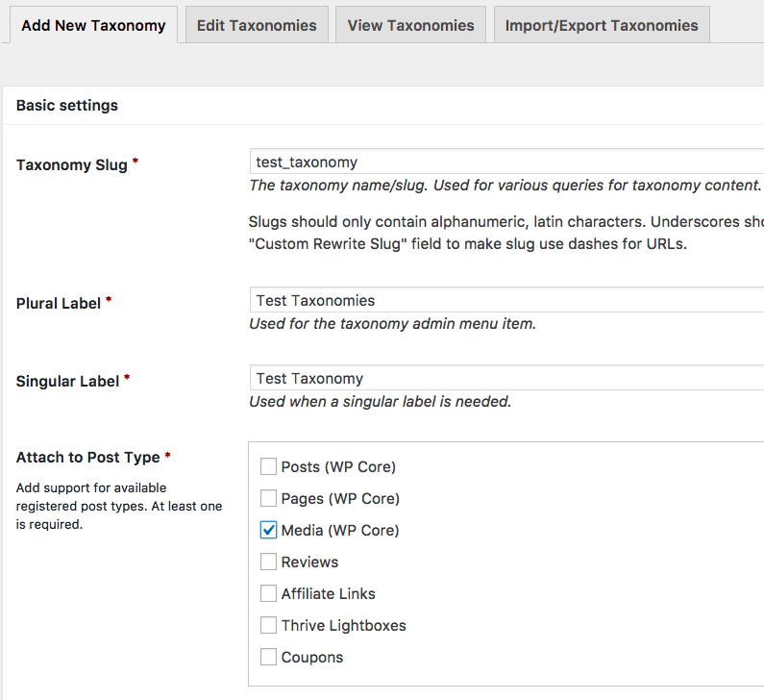Toggle the Affiliate Links checkbox
The image size is (764, 700).
click(x=269, y=594)
